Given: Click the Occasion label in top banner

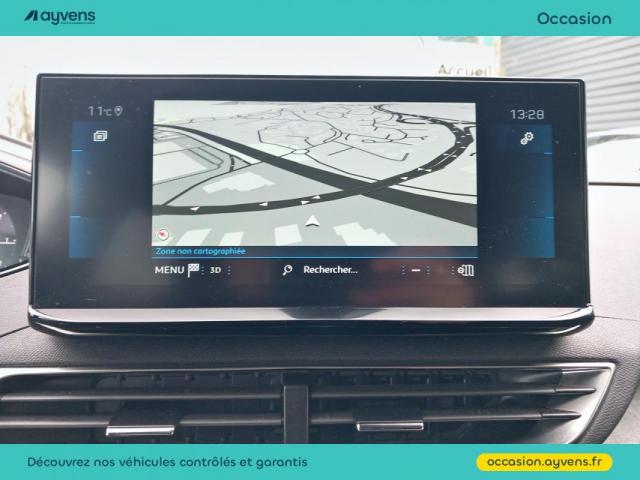Looking at the screenshot, I should pyautogui.click(x=574, y=19).
